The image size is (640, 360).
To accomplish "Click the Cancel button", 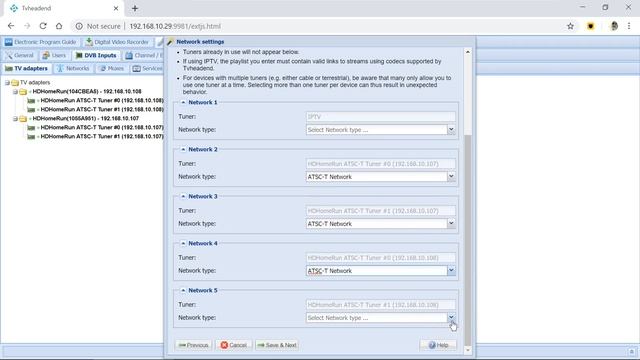I will (x=234, y=345).
